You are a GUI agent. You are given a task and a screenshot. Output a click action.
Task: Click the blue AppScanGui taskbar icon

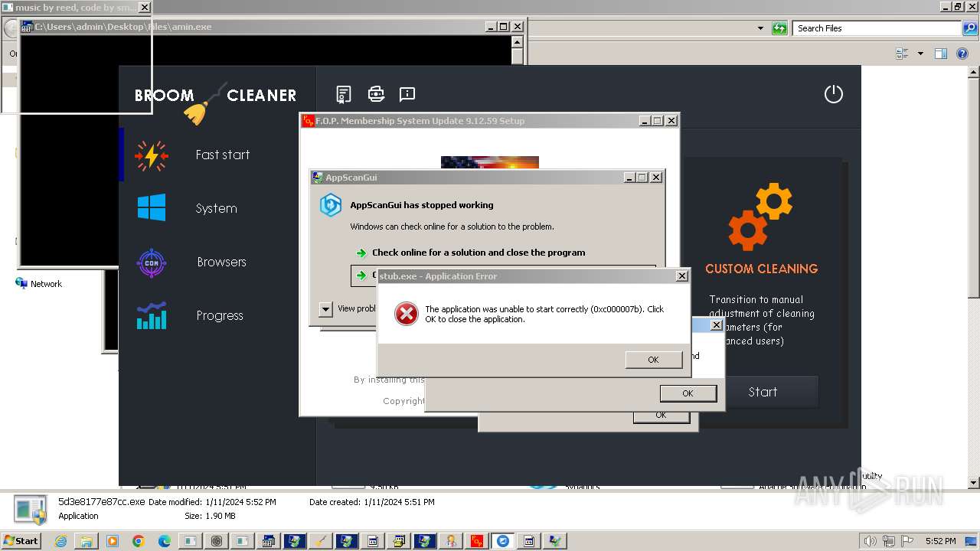click(x=503, y=541)
